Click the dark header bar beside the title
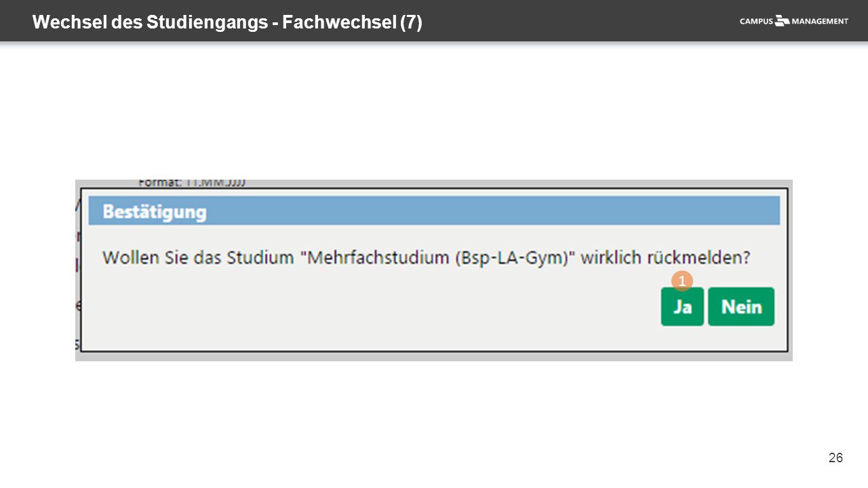Viewport: 868px width, 488px height. click(576, 21)
